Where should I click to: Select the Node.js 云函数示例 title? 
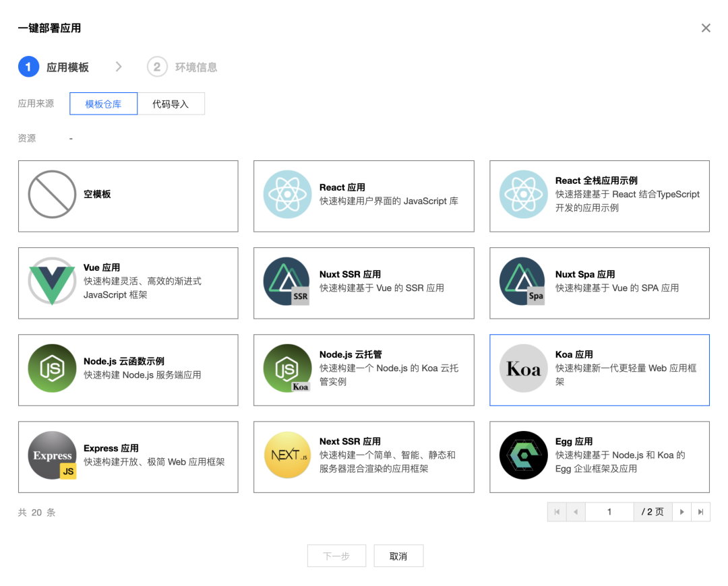tap(124, 362)
